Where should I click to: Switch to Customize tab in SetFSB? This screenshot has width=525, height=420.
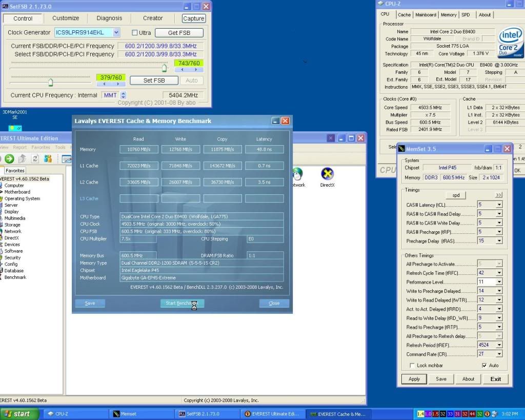pyautogui.click(x=66, y=18)
